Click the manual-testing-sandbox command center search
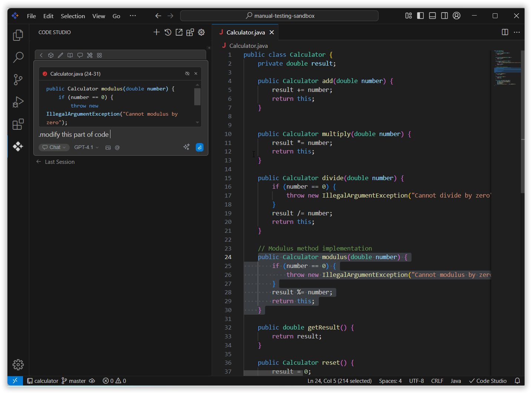The width and height of the screenshot is (532, 394). [279, 16]
